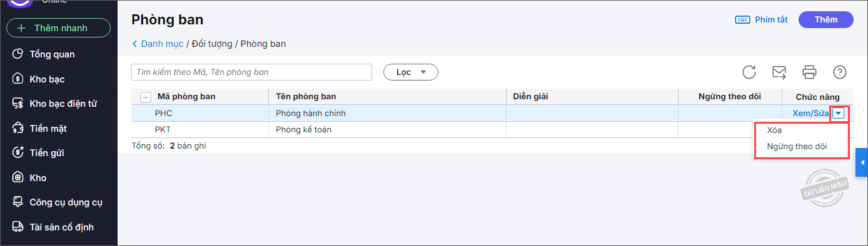868x246 pixels.
Task: Toggle the column settings box beside Mã phòng ban
Action: coord(146,97)
